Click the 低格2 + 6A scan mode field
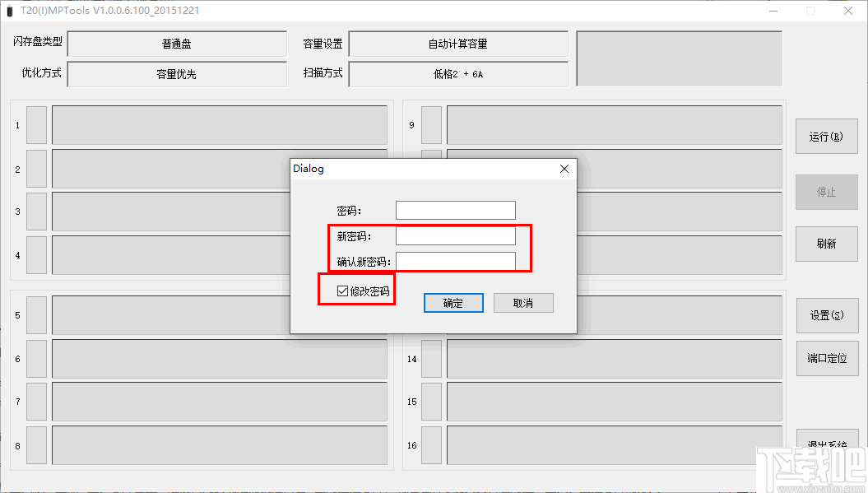The image size is (868, 493). click(458, 74)
